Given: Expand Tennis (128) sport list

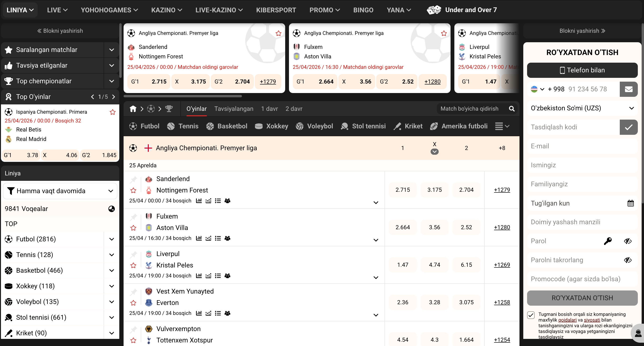Looking at the screenshot, I should (111, 255).
